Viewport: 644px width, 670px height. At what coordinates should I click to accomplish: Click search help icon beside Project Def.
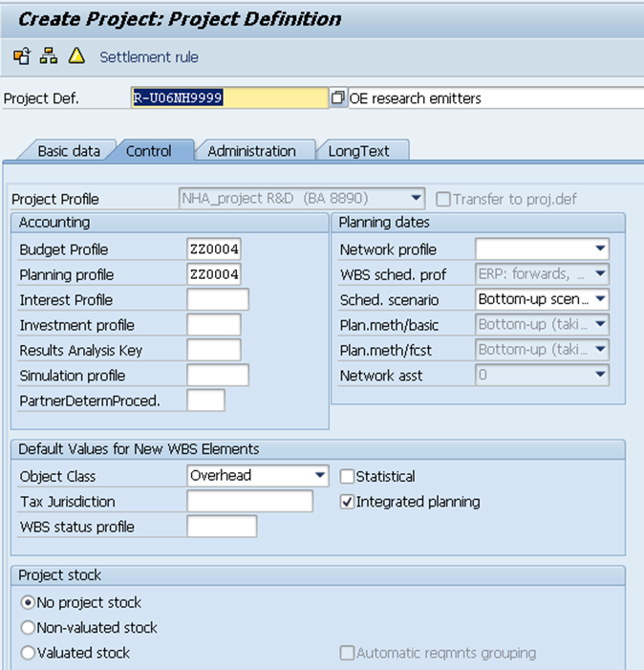(x=337, y=98)
